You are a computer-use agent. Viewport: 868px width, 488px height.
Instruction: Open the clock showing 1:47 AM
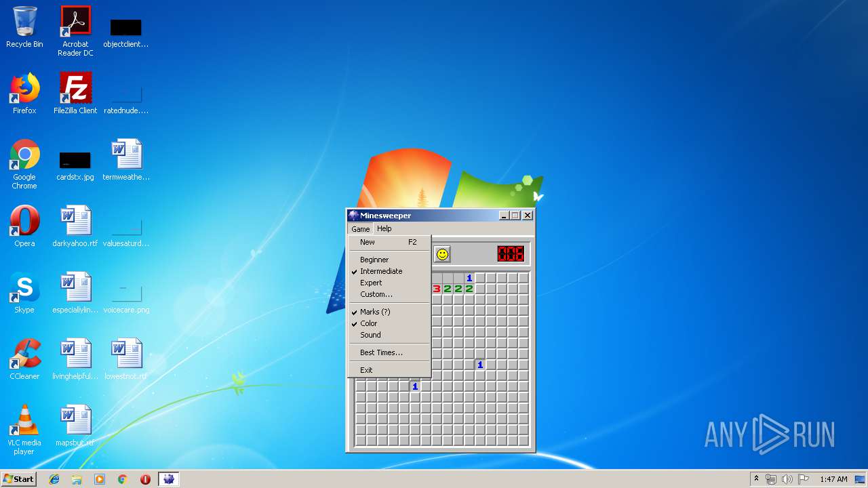pos(833,479)
